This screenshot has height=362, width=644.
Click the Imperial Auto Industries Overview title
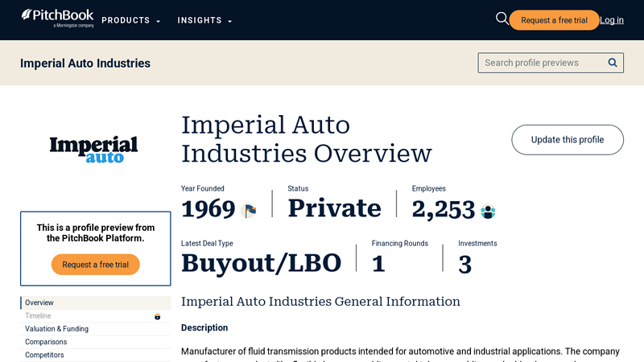point(307,139)
